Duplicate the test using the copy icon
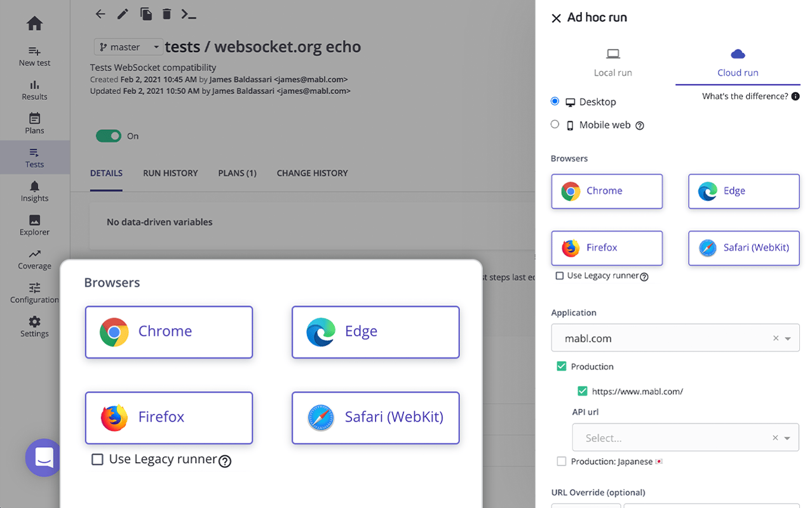Screen dimensions: 812x508 coord(145,13)
